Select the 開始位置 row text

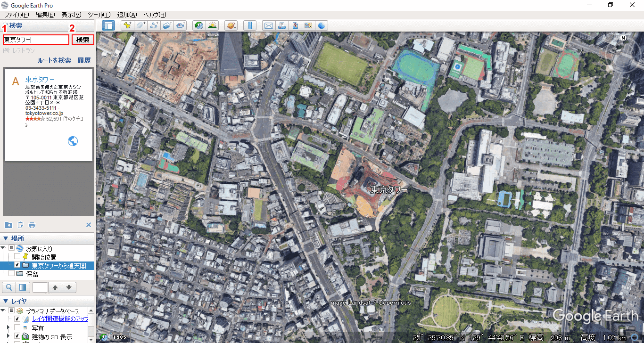coord(44,257)
